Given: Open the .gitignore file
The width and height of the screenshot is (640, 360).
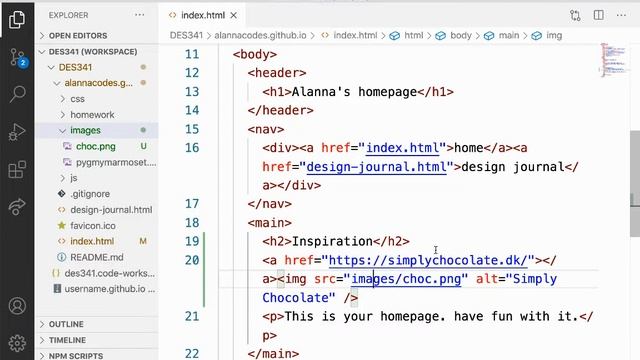Looking at the screenshot, I should (97, 194).
